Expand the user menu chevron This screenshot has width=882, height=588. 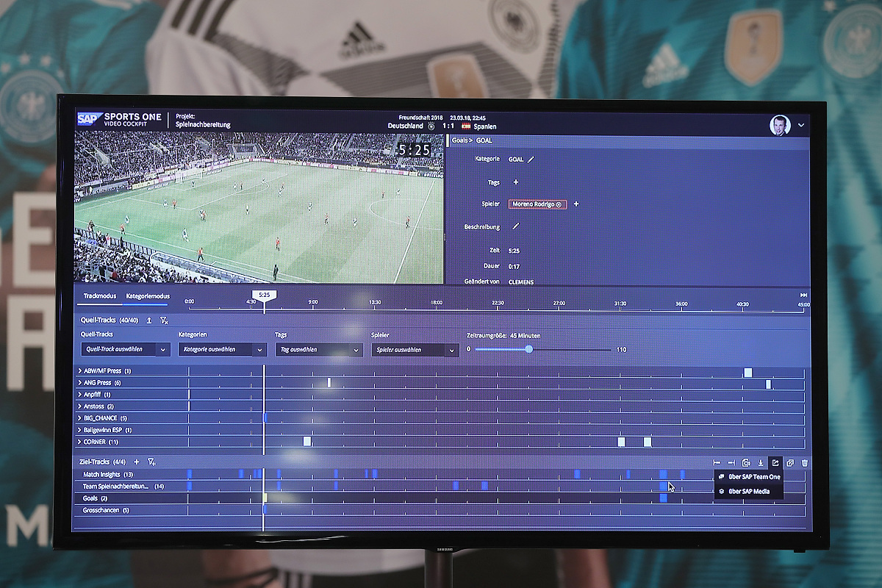[801, 126]
